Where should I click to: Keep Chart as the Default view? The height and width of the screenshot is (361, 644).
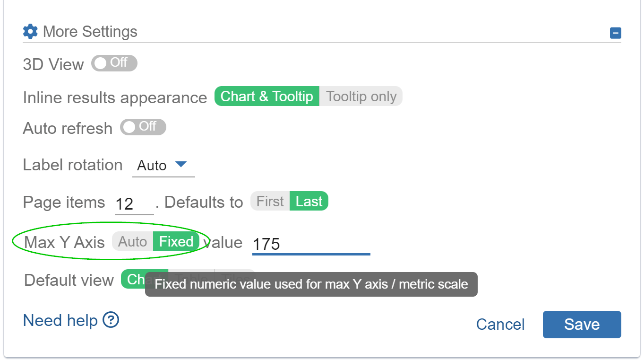click(x=142, y=280)
